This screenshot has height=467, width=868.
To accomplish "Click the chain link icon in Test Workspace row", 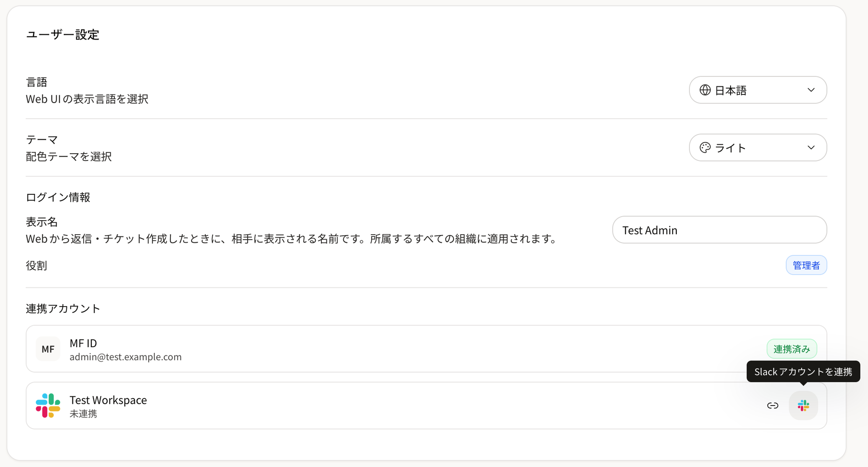I will (773, 406).
